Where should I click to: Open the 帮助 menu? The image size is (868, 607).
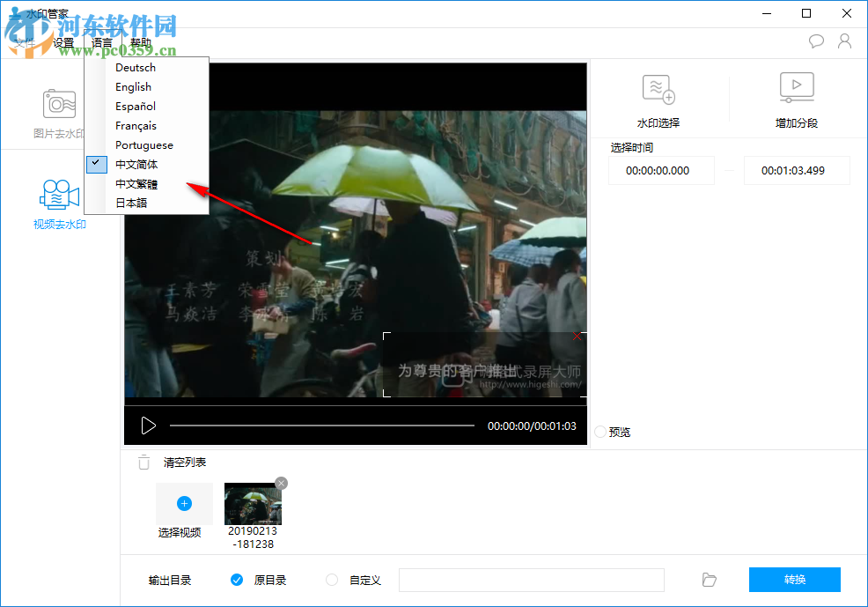coord(141,42)
